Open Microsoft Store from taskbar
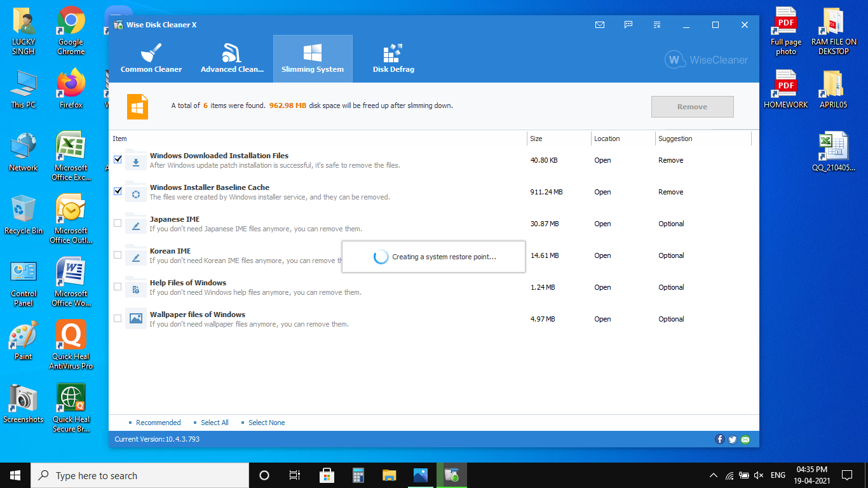 (327, 475)
